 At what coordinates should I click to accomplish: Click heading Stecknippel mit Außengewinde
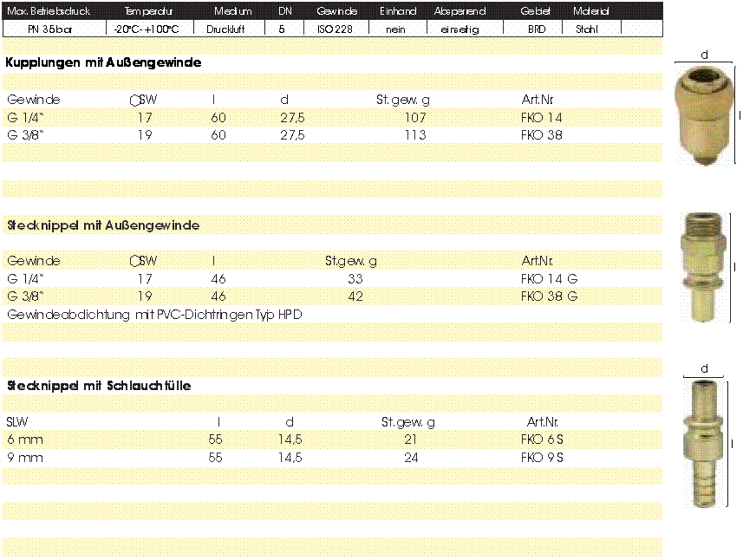pyautogui.click(x=103, y=225)
